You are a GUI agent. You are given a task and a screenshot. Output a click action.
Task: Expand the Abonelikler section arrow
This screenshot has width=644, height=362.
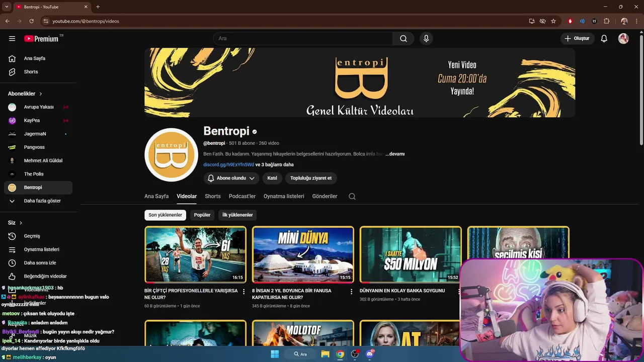[41, 94]
